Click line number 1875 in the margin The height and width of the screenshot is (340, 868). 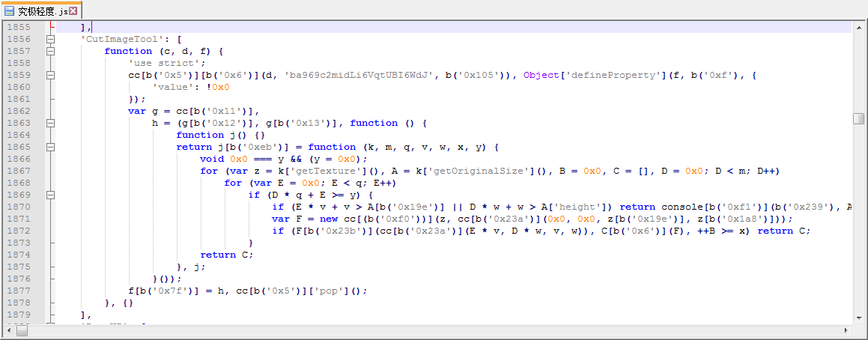[18, 267]
